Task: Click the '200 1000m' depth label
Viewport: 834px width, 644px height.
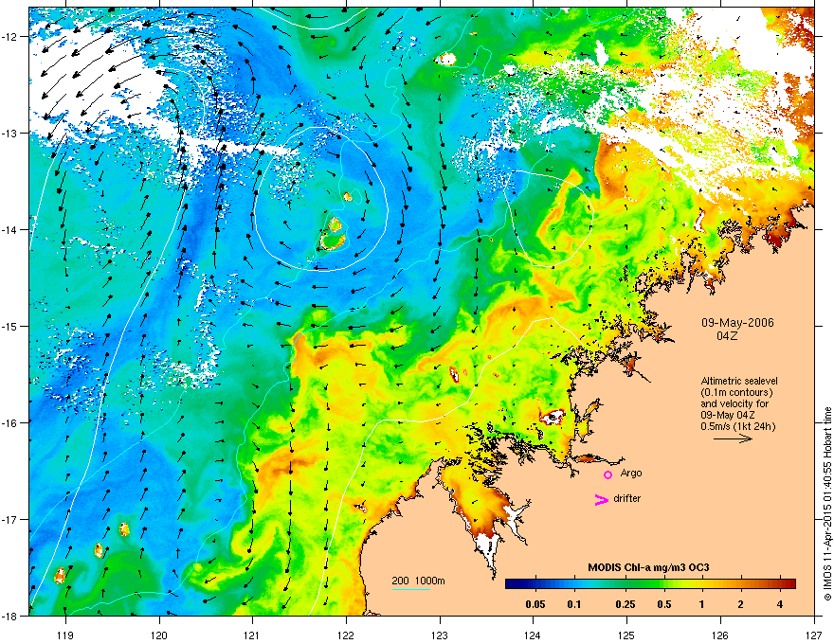Action: (x=418, y=581)
